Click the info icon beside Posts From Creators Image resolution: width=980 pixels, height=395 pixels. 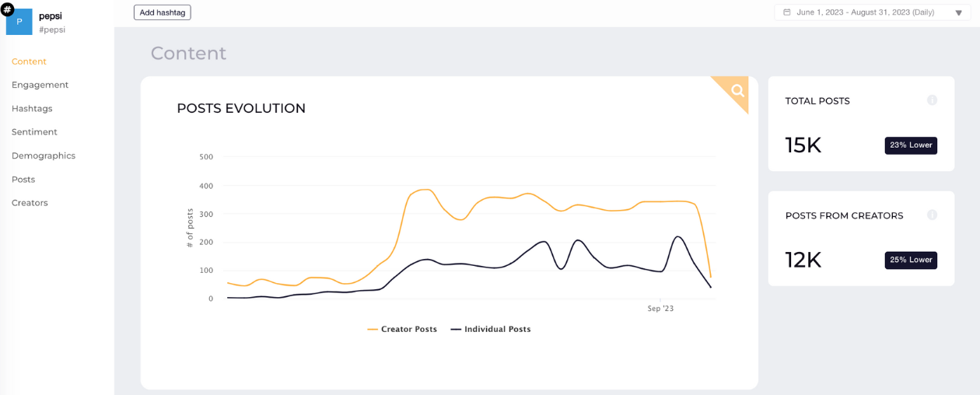coord(932,215)
